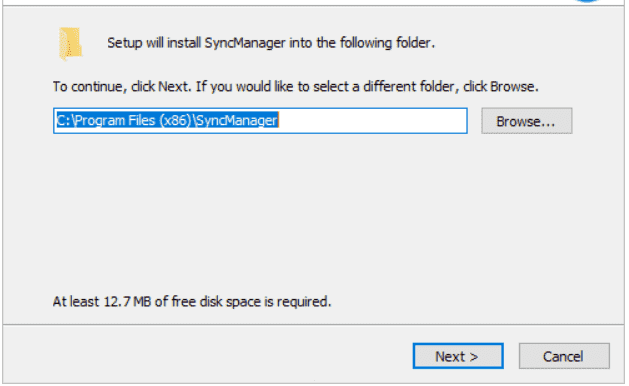Click the separator line above the buttons
The image size is (629, 386).
tap(314, 325)
